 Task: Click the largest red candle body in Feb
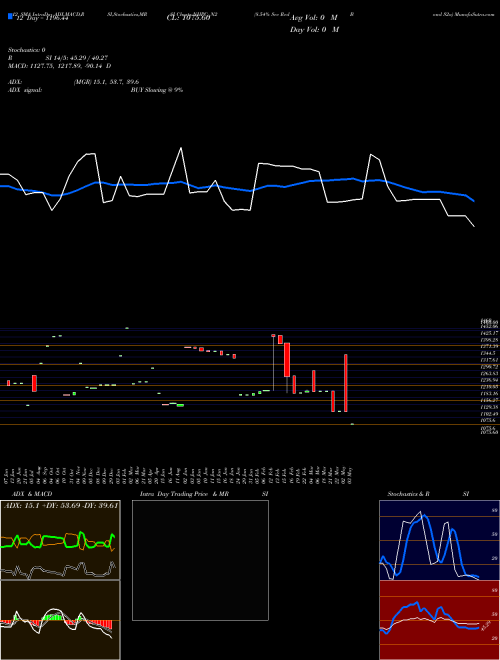coord(287,359)
